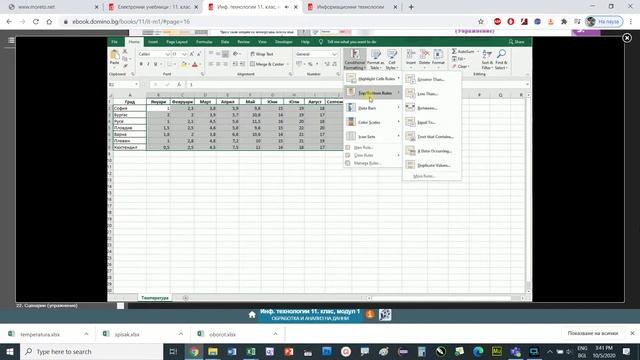
Task: Open the ebook sidebar hamburger menu
Action: coord(11,40)
